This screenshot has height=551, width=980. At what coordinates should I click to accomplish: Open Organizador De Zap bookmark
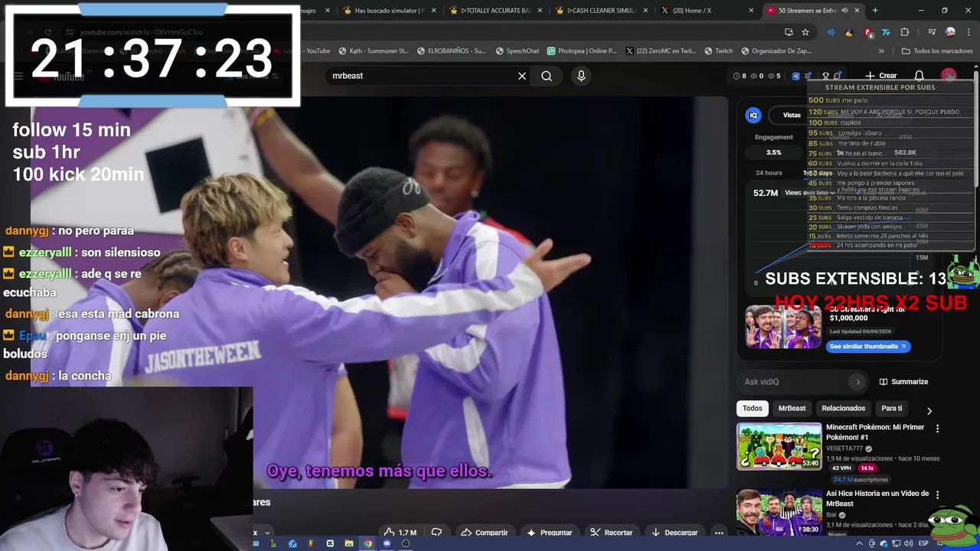click(776, 51)
